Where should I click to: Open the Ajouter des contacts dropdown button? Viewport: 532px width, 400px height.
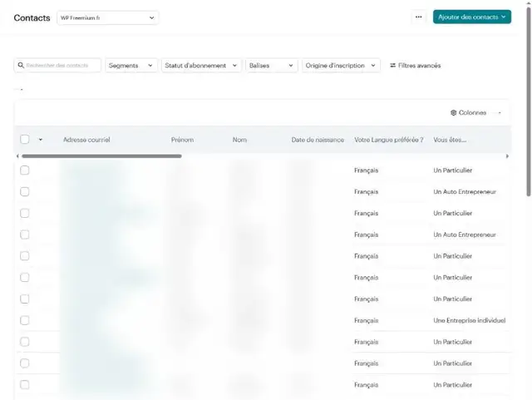click(472, 17)
